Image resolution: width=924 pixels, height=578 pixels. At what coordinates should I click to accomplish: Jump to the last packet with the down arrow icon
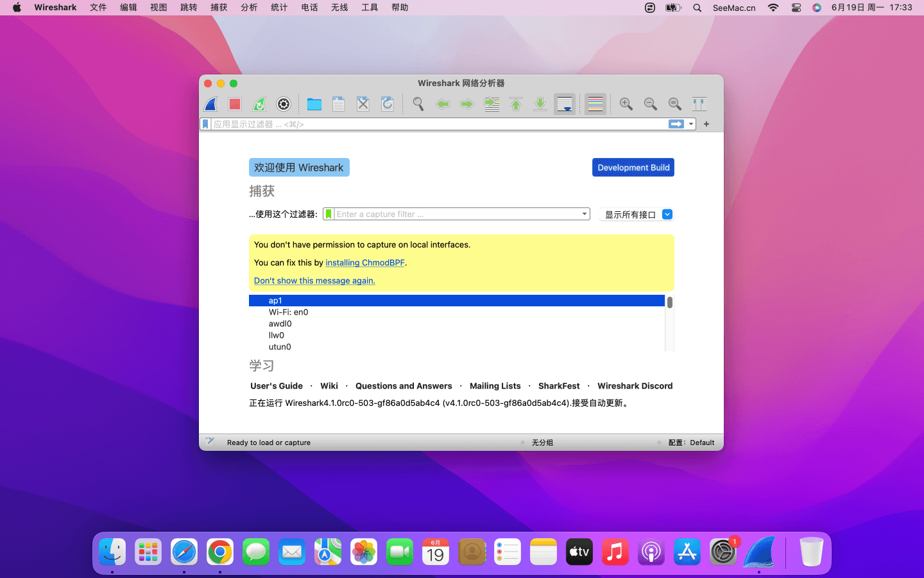click(540, 104)
